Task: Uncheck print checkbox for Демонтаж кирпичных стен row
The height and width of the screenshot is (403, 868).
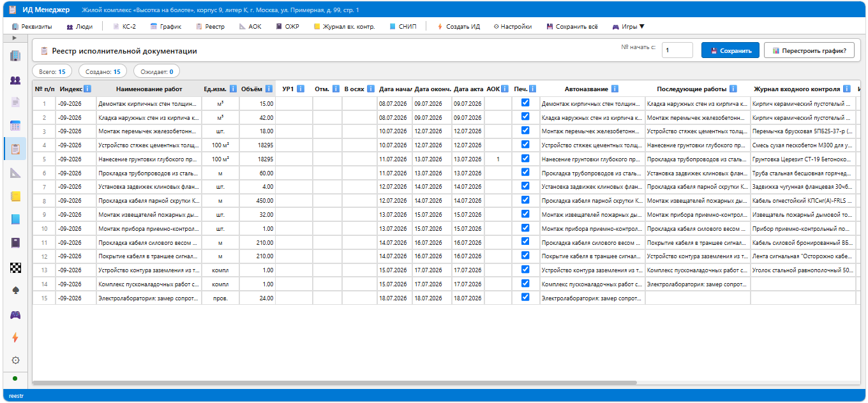Action: click(525, 103)
